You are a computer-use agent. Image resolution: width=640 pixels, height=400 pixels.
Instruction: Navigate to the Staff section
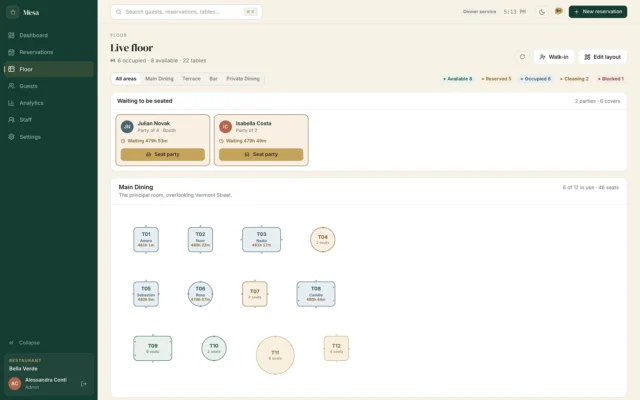click(x=49, y=120)
